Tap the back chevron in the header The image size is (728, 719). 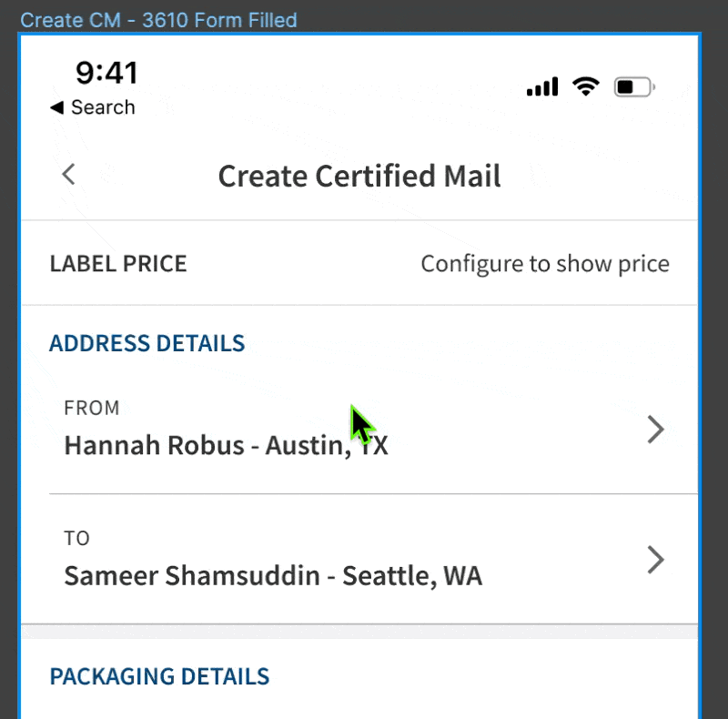tap(68, 175)
